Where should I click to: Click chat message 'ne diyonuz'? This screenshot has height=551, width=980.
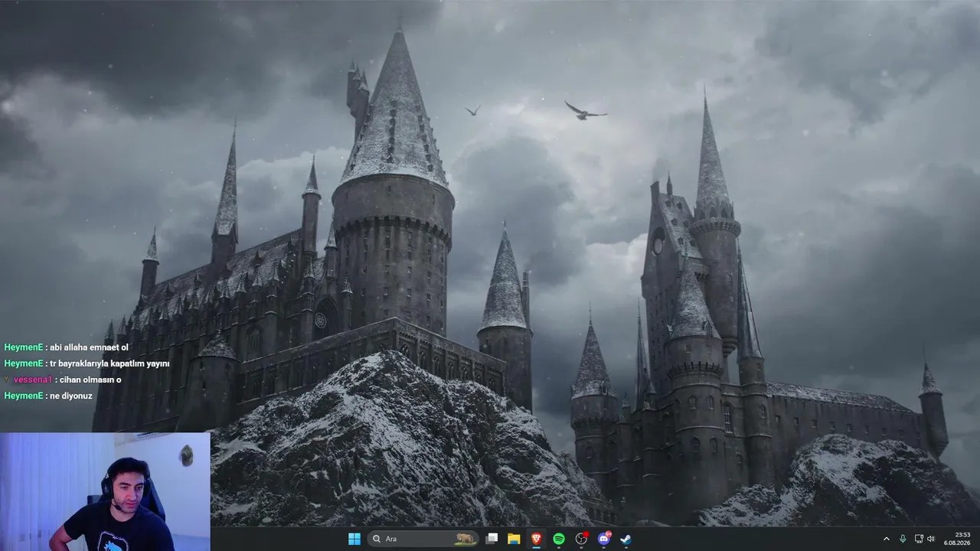(71, 396)
